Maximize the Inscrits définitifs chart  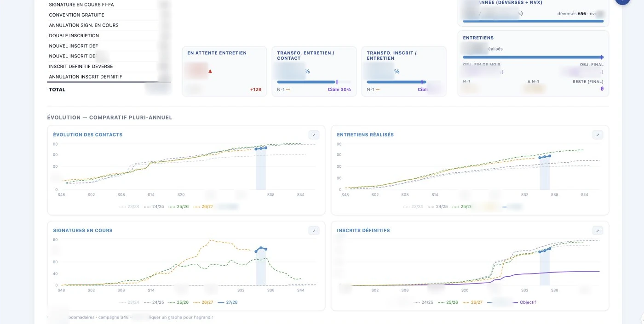pos(598,231)
